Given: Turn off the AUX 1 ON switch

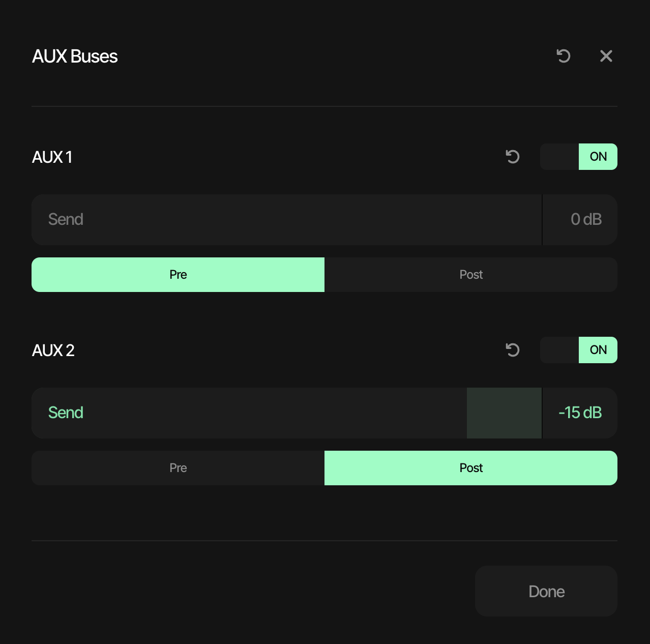Looking at the screenshot, I should pos(579,157).
